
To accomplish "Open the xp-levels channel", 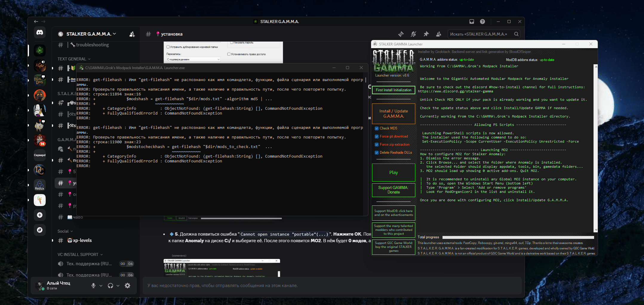I will (82, 240).
